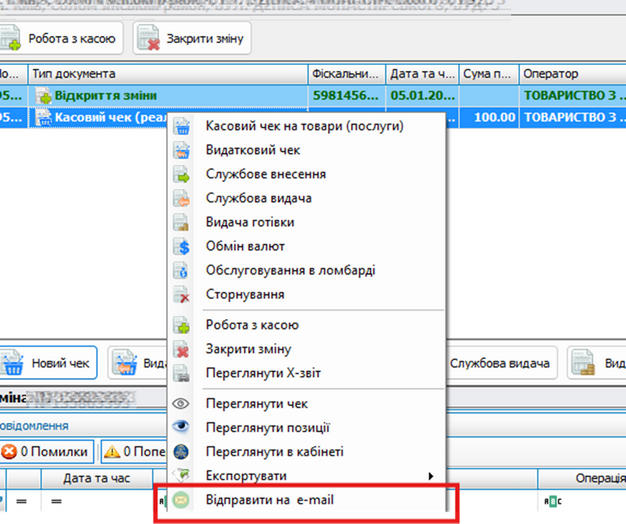Select Службова видача from the context menu
626x524 pixels.
(250, 199)
